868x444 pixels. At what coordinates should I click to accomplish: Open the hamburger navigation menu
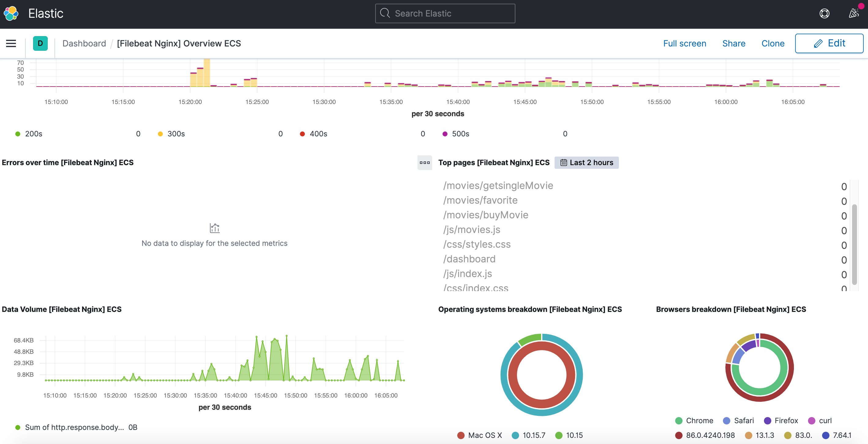11,43
